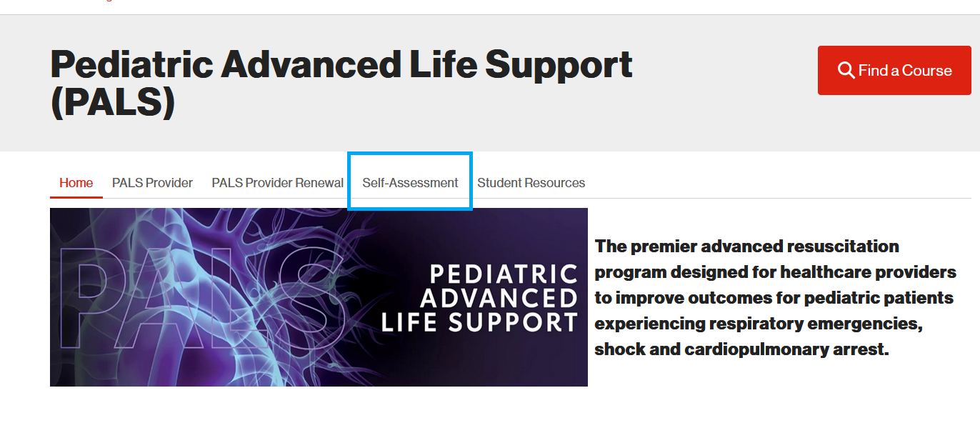Image resolution: width=980 pixels, height=428 pixels.
Task: Click the word 'Support' in page heading
Action: (x=559, y=66)
